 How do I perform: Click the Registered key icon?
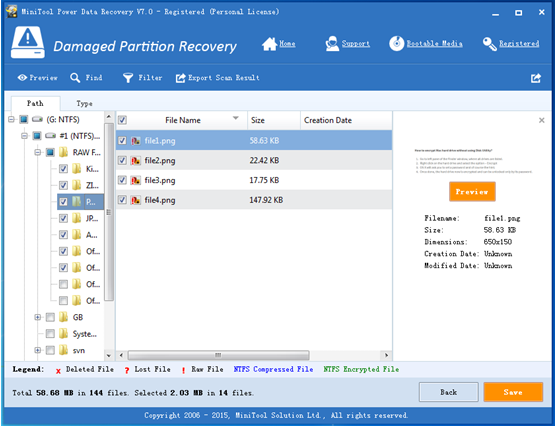point(490,44)
